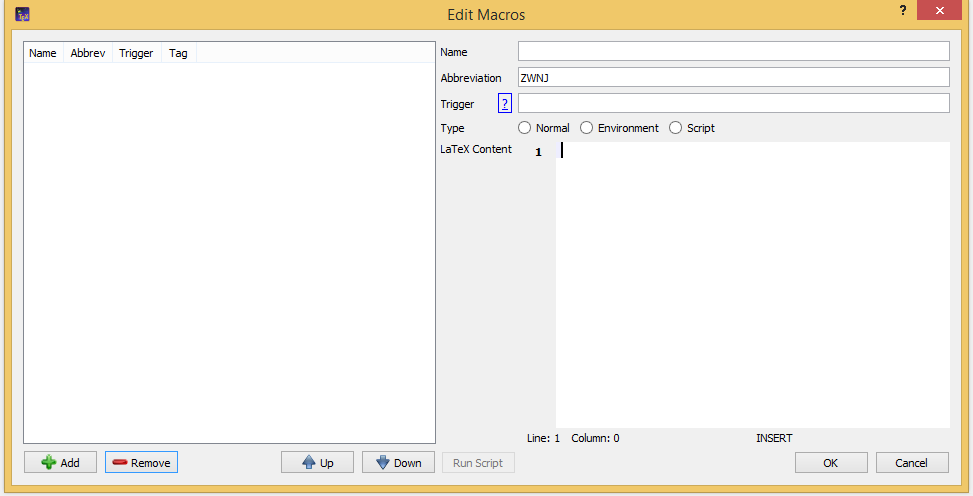The image size is (973, 496).
Task: Move macro down with Down arrow button
Action: tap(398, 462)
